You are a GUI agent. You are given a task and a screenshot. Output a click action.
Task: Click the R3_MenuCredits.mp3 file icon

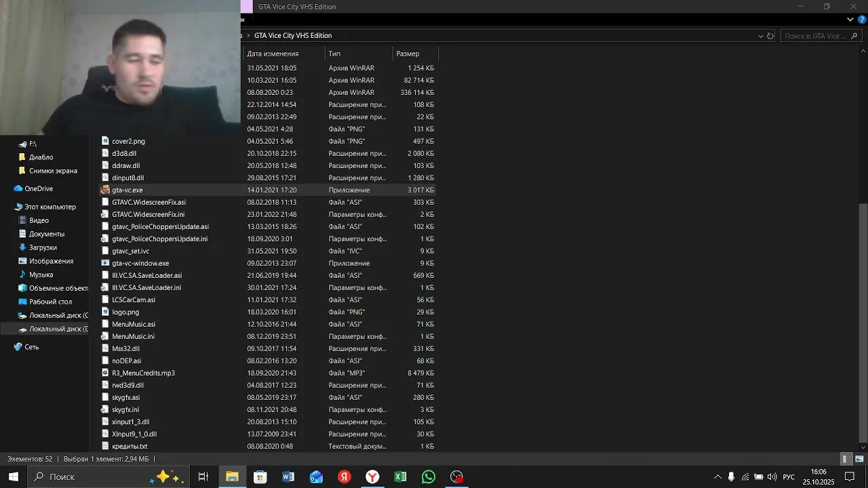pos(105,373)
